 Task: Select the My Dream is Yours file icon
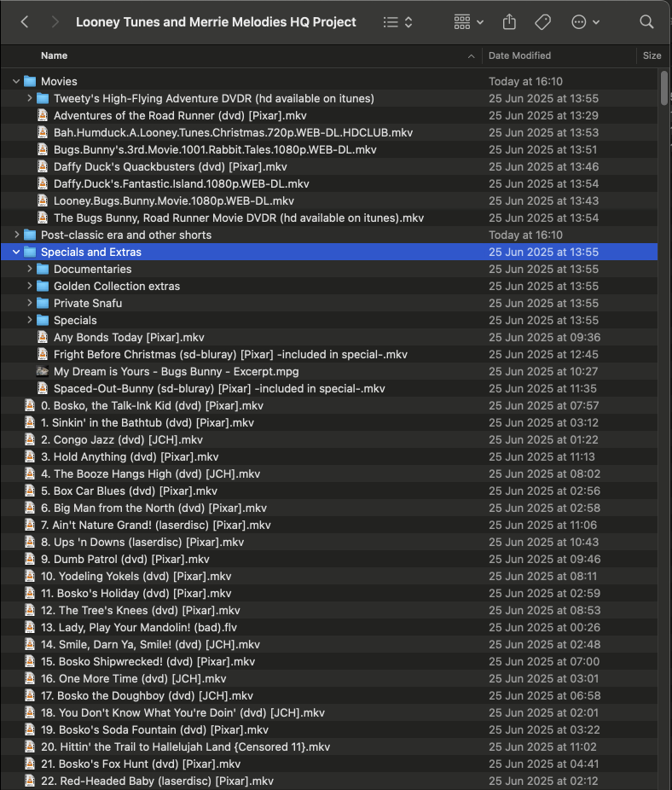point(43,372)
